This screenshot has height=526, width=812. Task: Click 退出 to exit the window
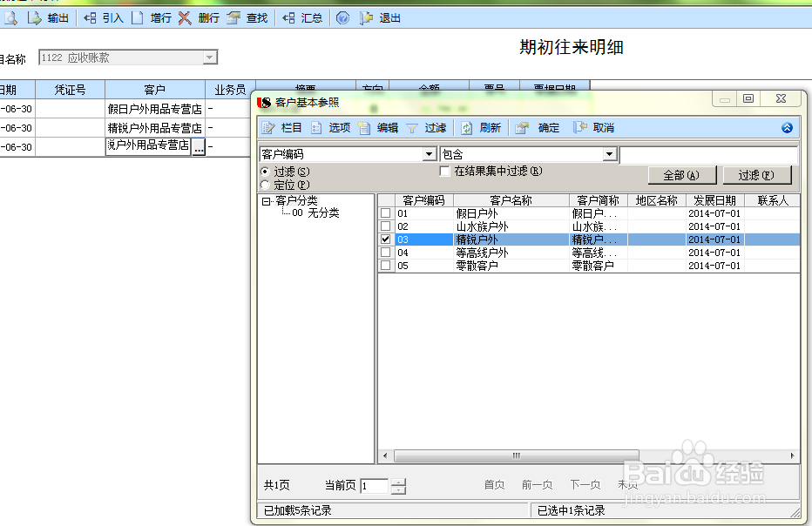[380, 18]
